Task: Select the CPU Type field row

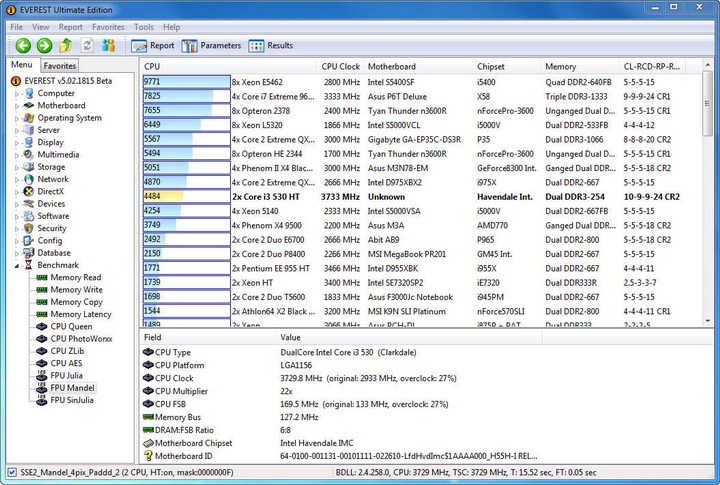Action: 340,352
